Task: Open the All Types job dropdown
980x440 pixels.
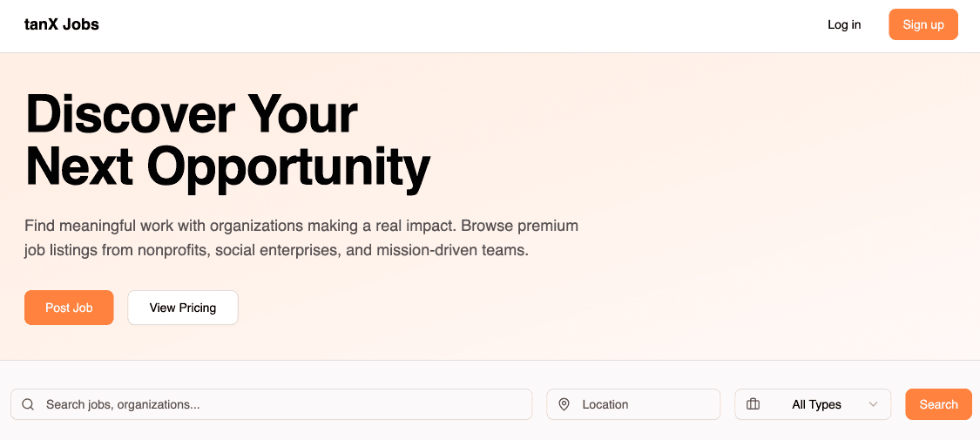Action: pos(816,404)
